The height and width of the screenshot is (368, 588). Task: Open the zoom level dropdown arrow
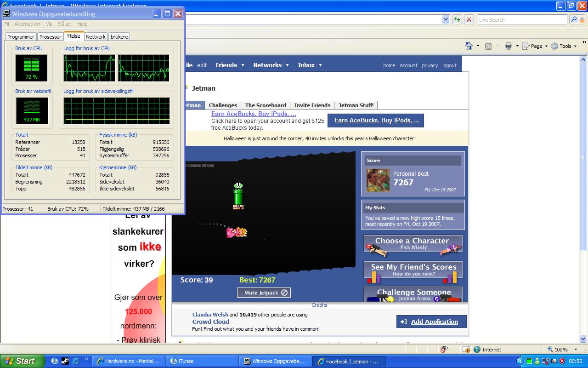pos(577,350)
